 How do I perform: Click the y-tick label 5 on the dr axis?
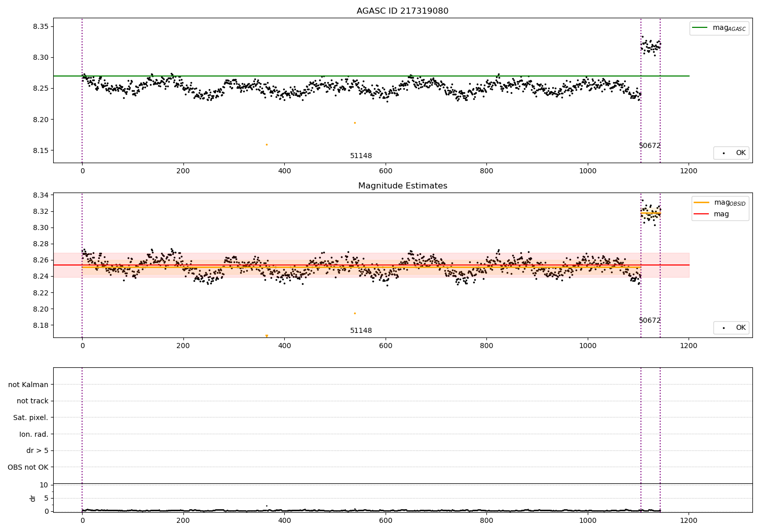tap(46, 498)
